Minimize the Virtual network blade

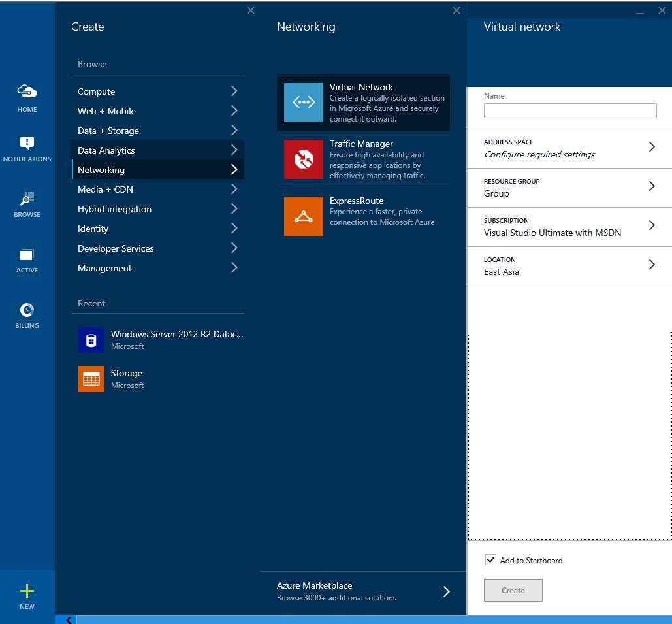(x=640, y=13)
